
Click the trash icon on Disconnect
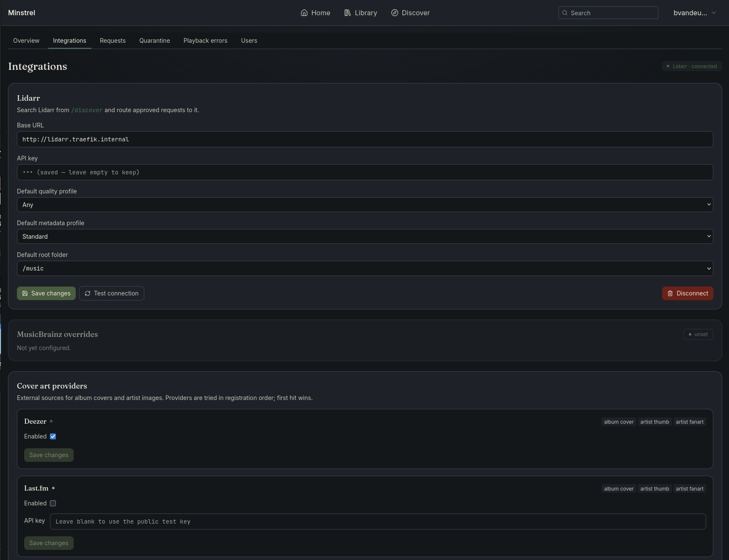click(670, 293)
